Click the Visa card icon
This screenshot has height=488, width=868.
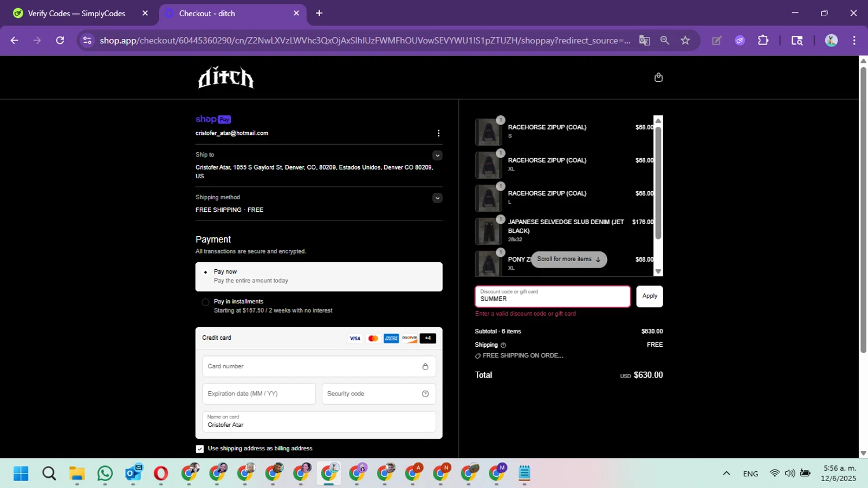pos(355,339)
